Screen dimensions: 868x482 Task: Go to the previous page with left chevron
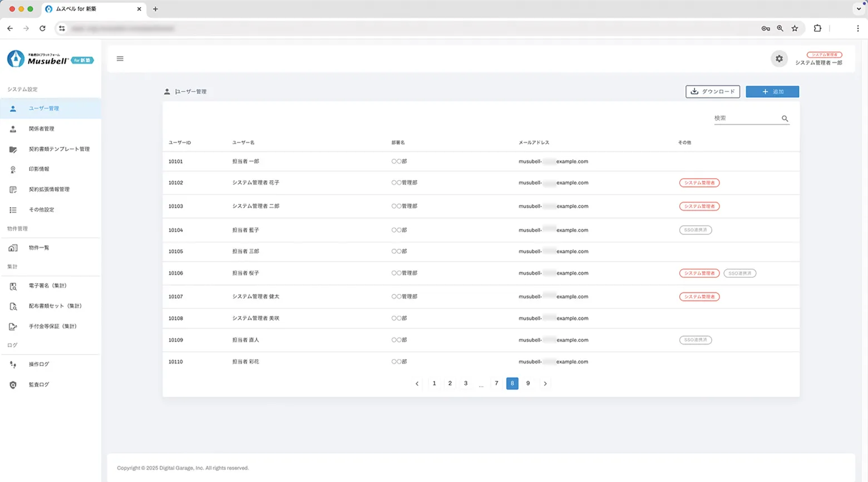[417, 383]
